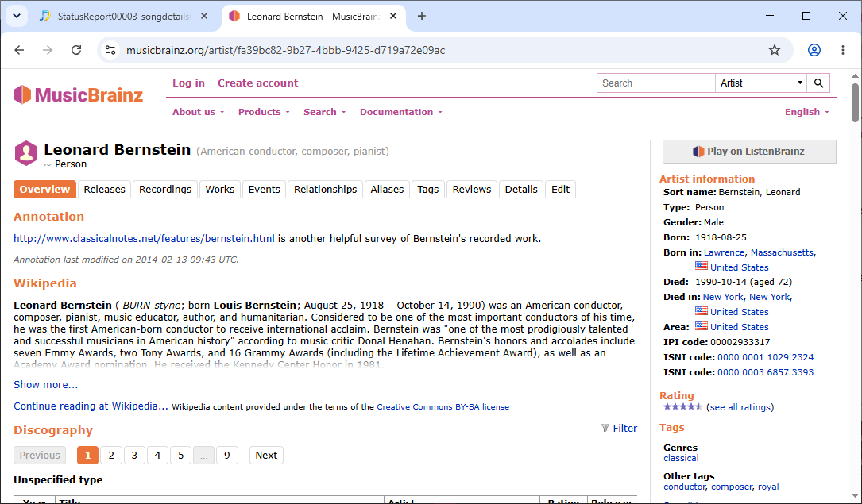Open ISNI code 0000 0001 1029 2324
This screenshot has height=504, width=862.
coord(765,357)
